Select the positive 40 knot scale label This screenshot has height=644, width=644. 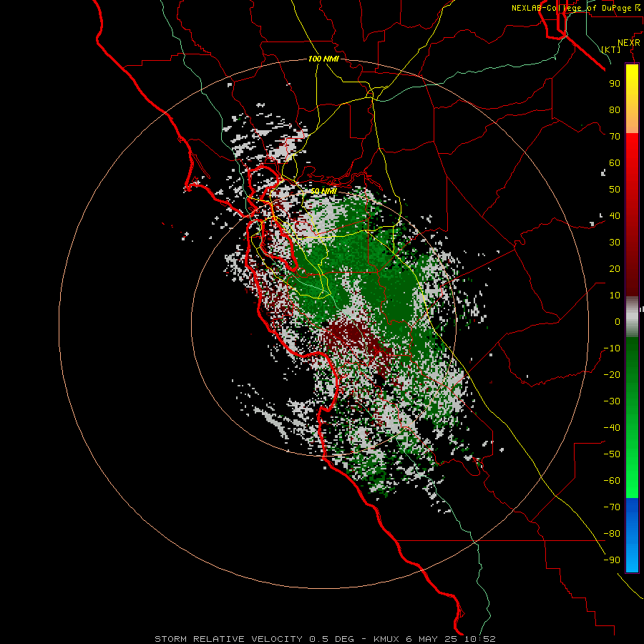[x=615, y=215]
